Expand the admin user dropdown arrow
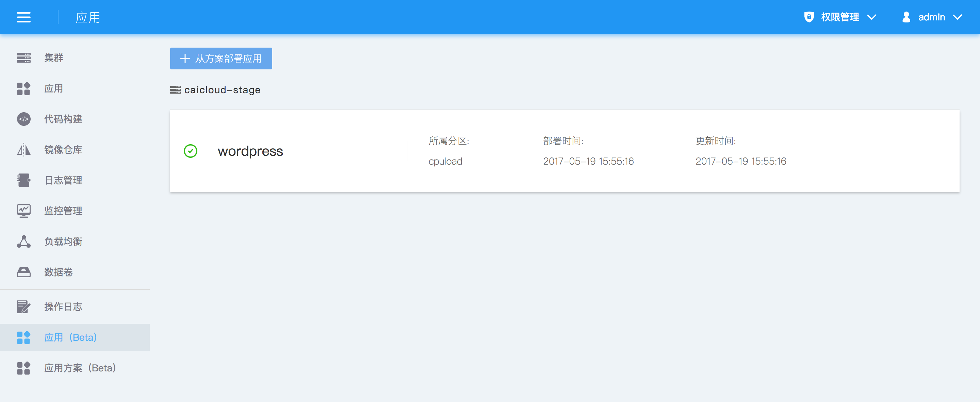The image size is (980, 402). [957, 17]
